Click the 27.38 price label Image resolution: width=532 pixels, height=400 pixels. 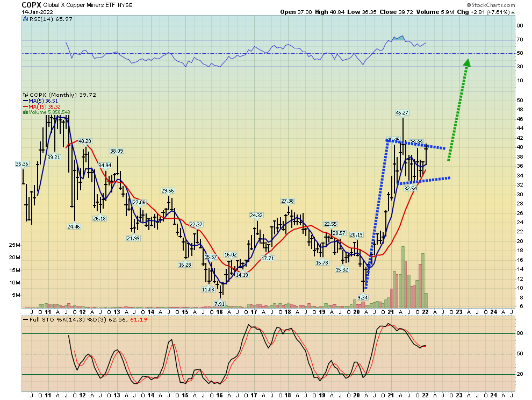click(x=288, y=201)
